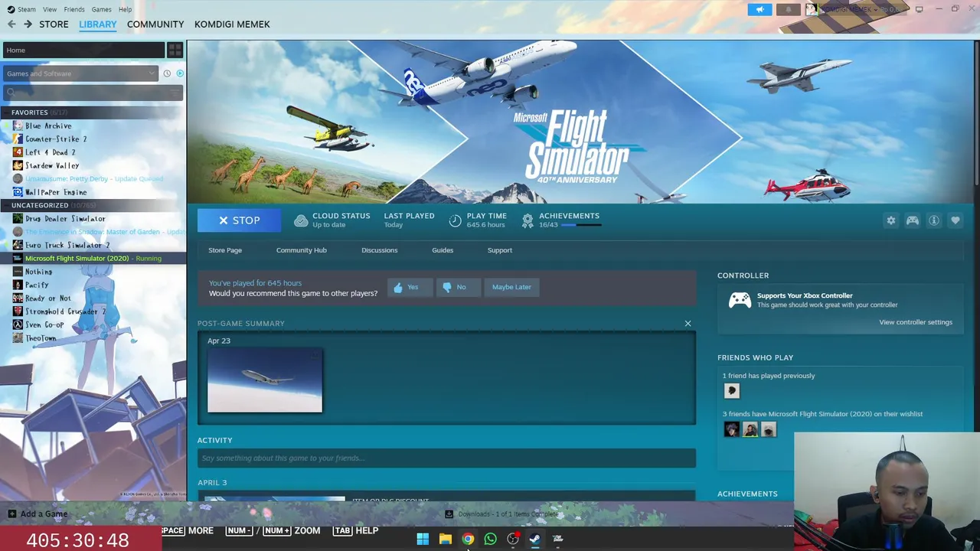Switch library to grid collections view
The height and width of the screenshot is (551, 980).
[x=175, y=51]
